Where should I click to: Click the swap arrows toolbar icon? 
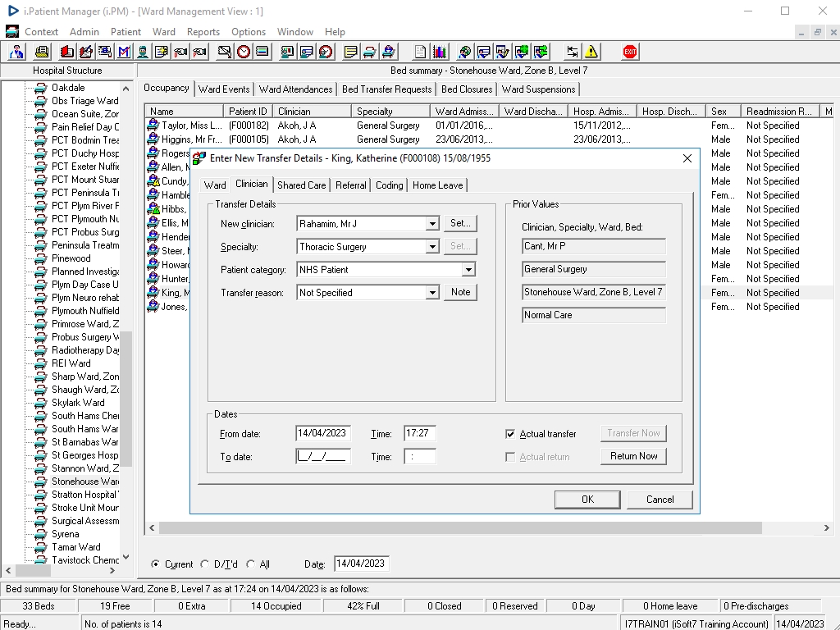point(573,52)
